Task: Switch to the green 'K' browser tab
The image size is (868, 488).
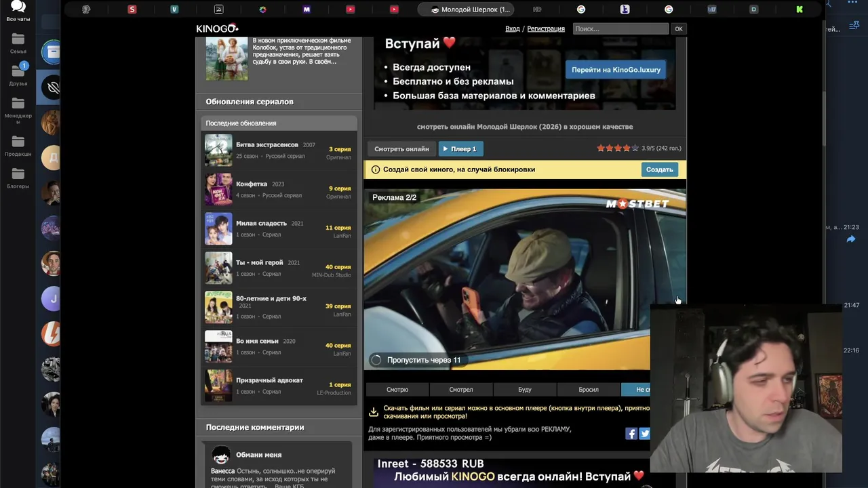Action: click(800, 9)
